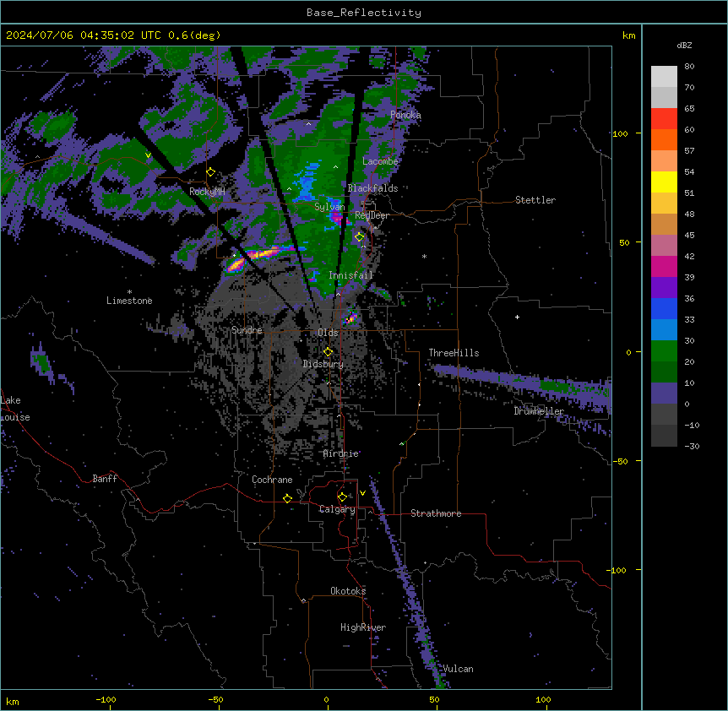This screenshot has width=728, height=711.
Task: Click the Didsbury town label
Action: coord(323,364)
